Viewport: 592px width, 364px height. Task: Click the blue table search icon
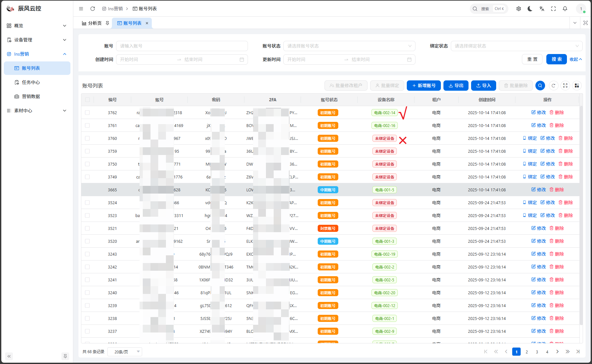point(540,86)
